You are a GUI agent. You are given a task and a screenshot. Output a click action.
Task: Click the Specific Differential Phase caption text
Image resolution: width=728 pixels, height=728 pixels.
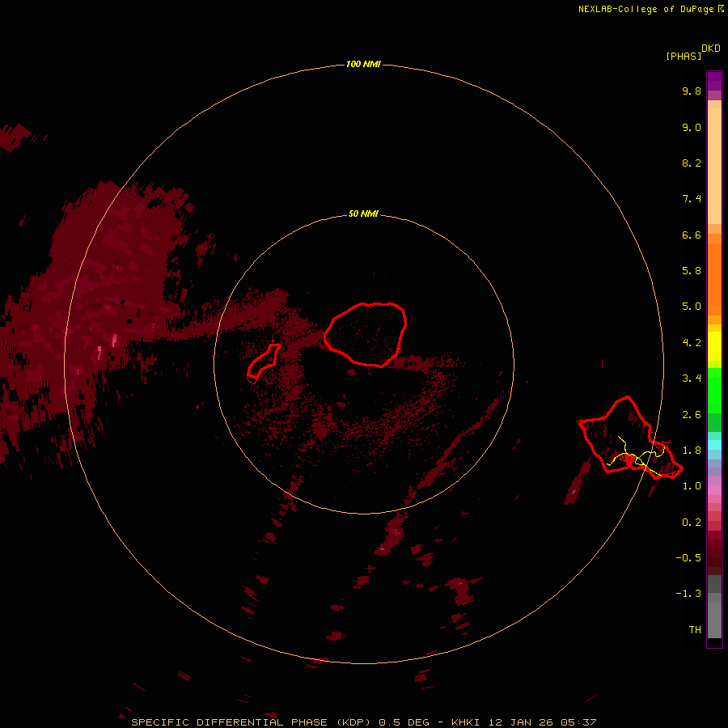(x=363, y=722)
